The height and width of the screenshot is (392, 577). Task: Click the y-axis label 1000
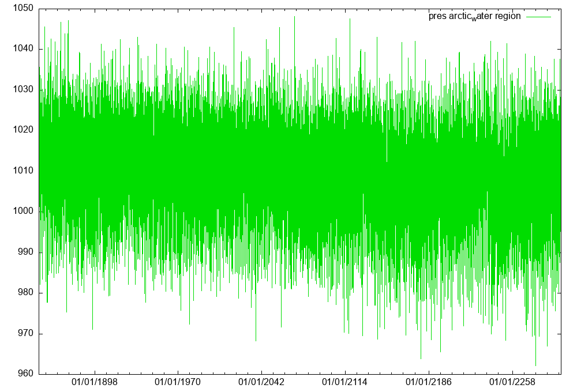(23, 211)
